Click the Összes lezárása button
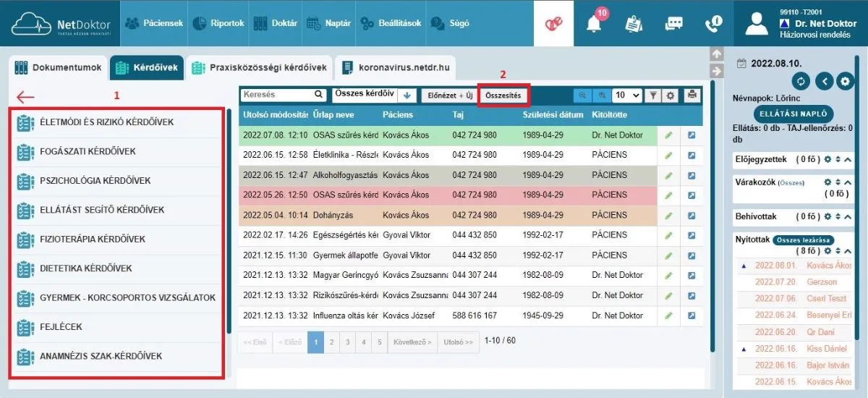The height and width of the screenshot is (398, 868). 804,240
